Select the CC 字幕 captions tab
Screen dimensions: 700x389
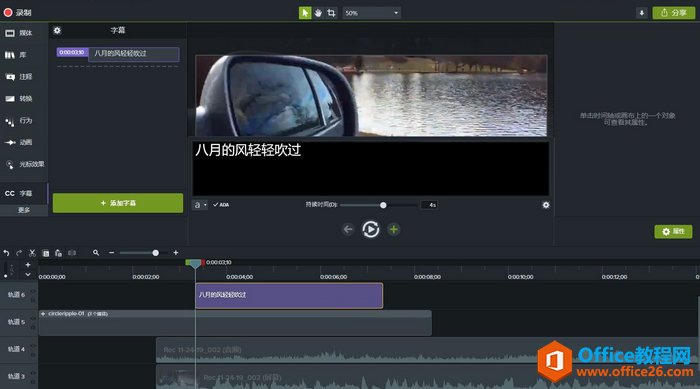19,193
